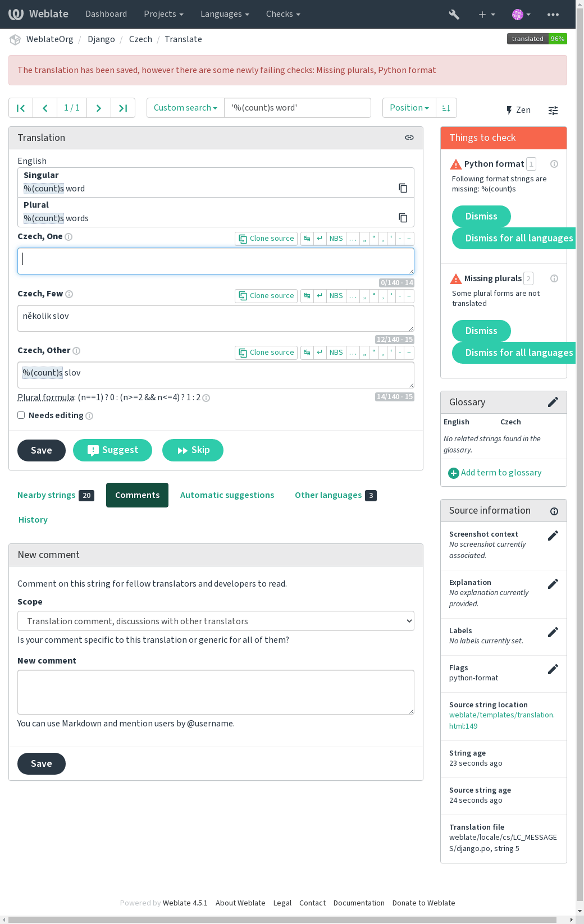
Task: Copy the Plural source string
Action: 403,218
